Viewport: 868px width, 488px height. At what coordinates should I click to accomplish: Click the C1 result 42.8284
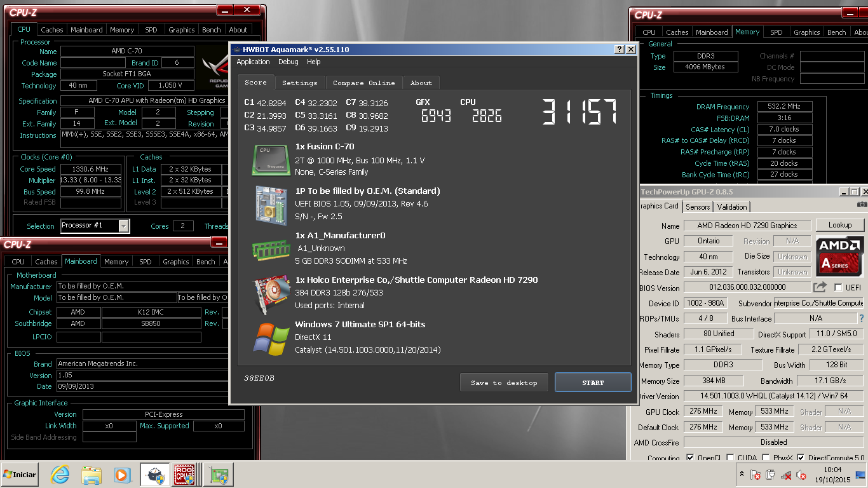[x=271, y=103]
